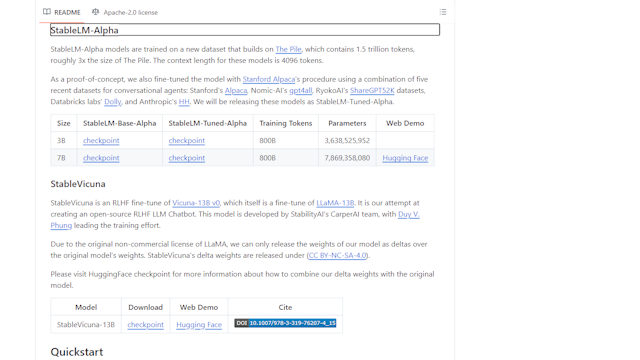Open the 7B Hugging Face web demo
The width and height of the screenshot is (640, 360).
(x=405, y=158)
